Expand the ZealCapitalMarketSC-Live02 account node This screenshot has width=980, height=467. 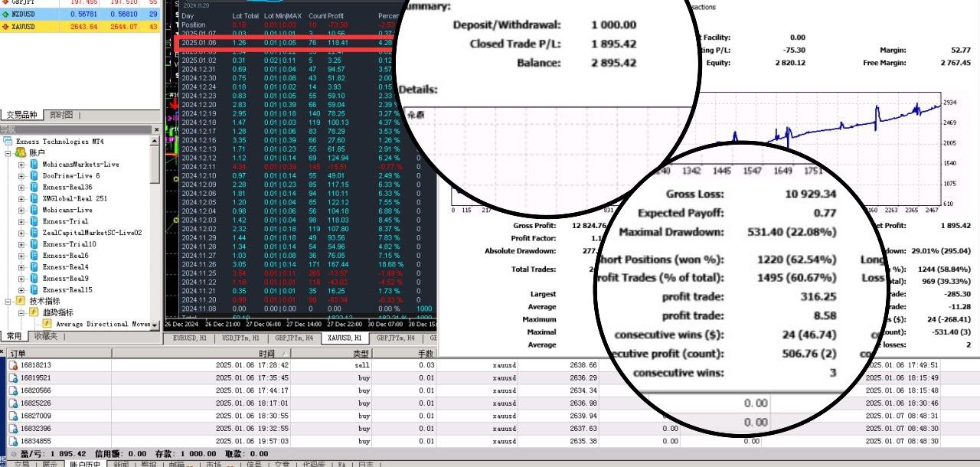click(x=21, y=233)
